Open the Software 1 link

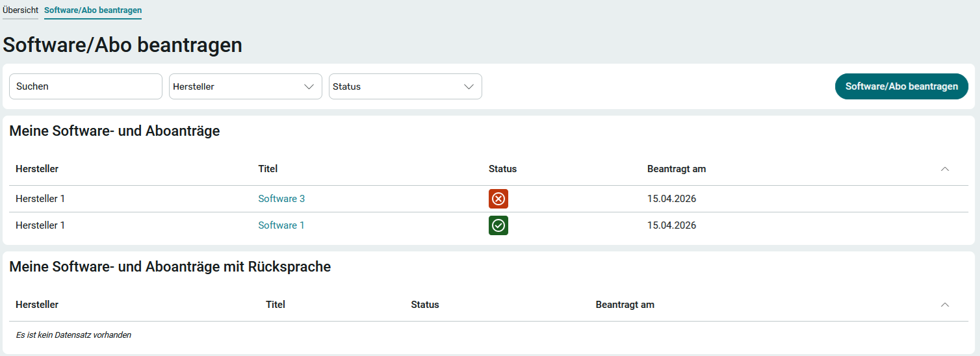[x=281, y=225]
